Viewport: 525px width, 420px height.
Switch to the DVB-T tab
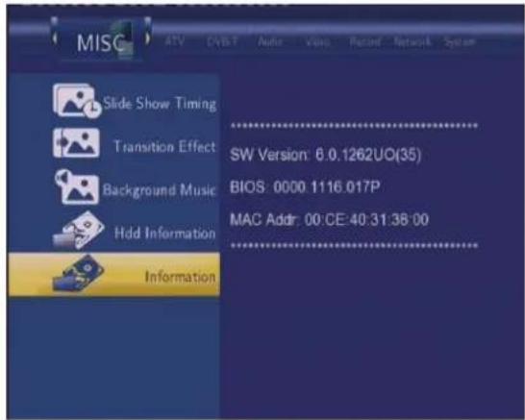coord(222,42)
